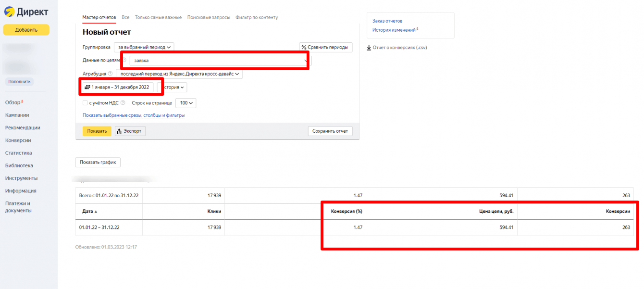Expand the Атрибуция model dropdown
The width and height of the screenshot is (644, 289).
179,74
